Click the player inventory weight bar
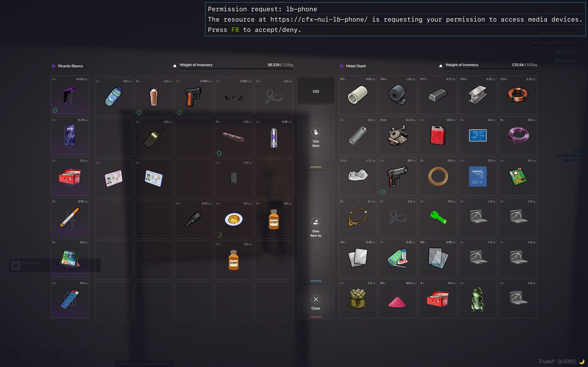This screenshot has height=367, width=588. [x=236, y=69]
